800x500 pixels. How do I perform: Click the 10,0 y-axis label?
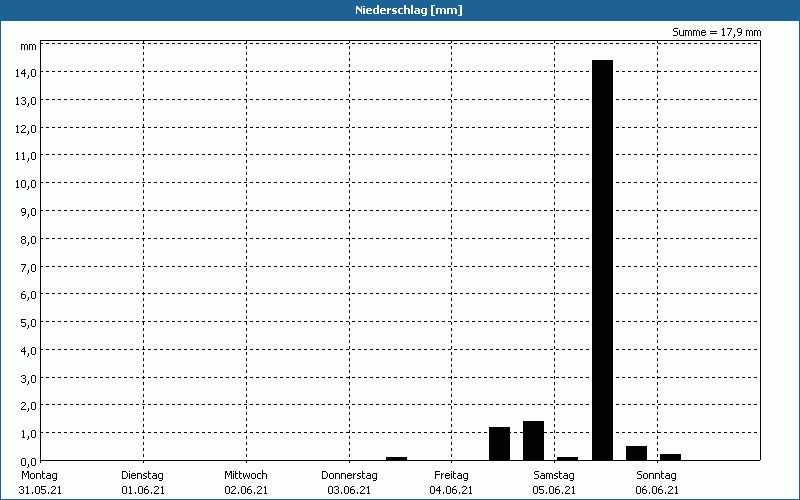(26, 184)
